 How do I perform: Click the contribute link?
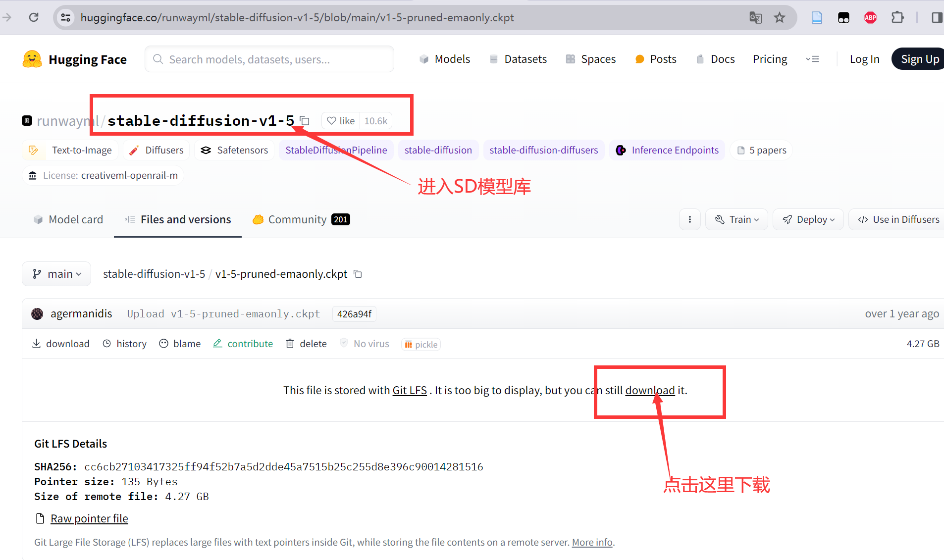click(x=243, y=344)
